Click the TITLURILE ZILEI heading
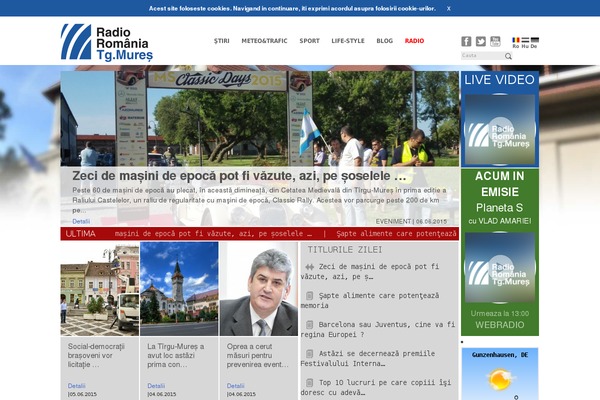Image resolution: width=600 pixels, height=400 pixels. [344, 250]
